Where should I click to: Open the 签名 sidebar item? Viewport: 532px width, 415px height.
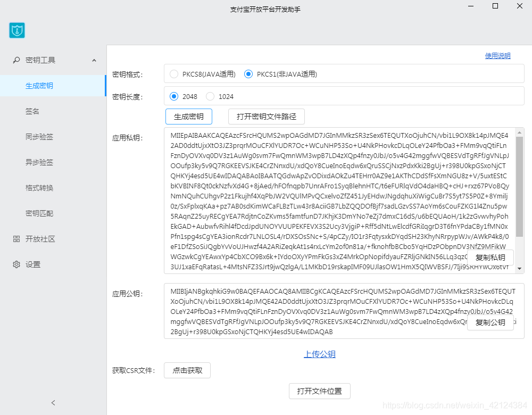point(32,111)
